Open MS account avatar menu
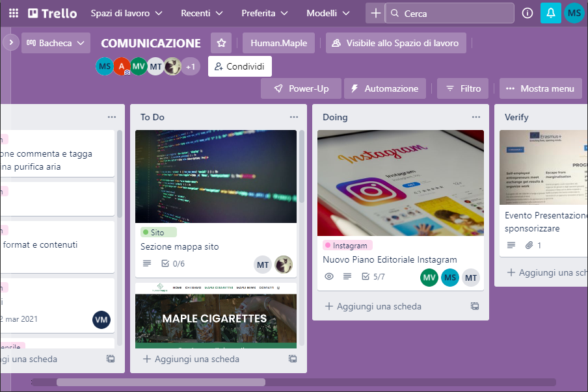This screenshot has width=588, height=392. 574,13
